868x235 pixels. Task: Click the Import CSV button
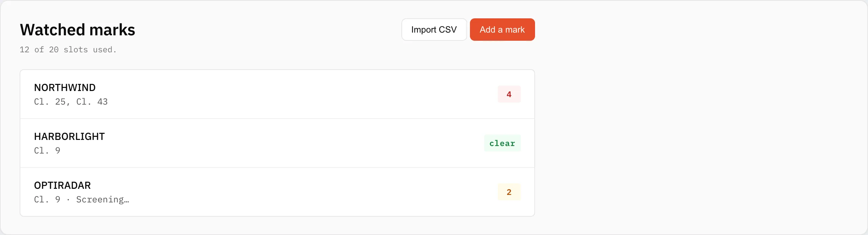point(434,30)
